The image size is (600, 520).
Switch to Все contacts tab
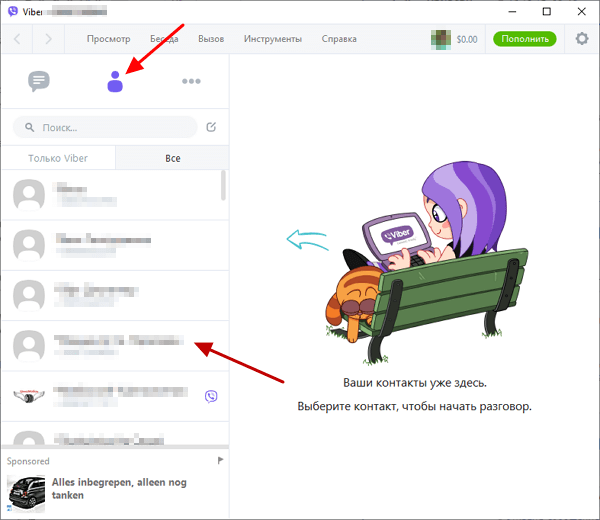click(173, 158)
